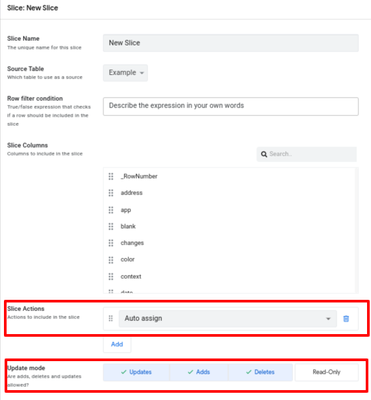This screenshot has height=400, width=371.
Task: Expand the Auto assign action dropdown
Action: pyautogui.click(x=228, y=319)
